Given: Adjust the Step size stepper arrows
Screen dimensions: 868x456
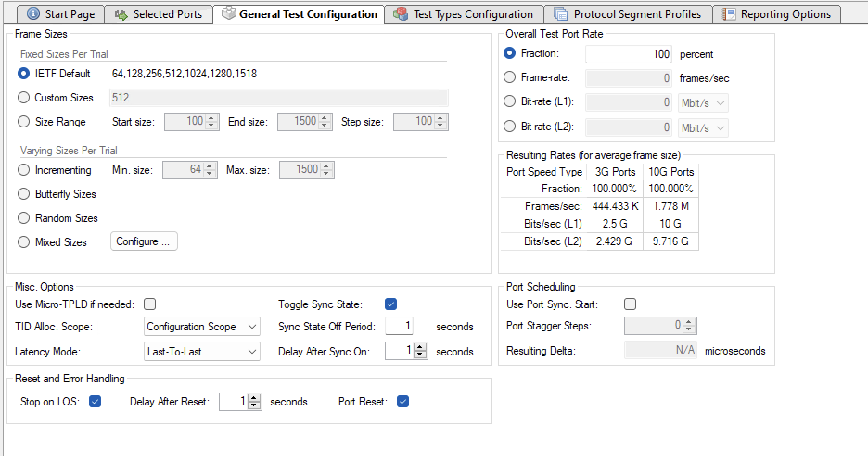Looking at the screenshot, I should click(440, 122).
